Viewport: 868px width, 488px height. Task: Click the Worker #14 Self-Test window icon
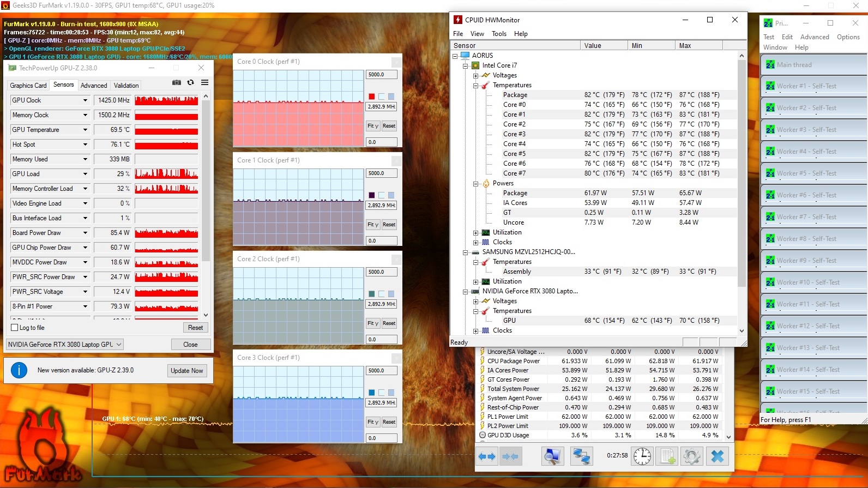click(770, 370)
